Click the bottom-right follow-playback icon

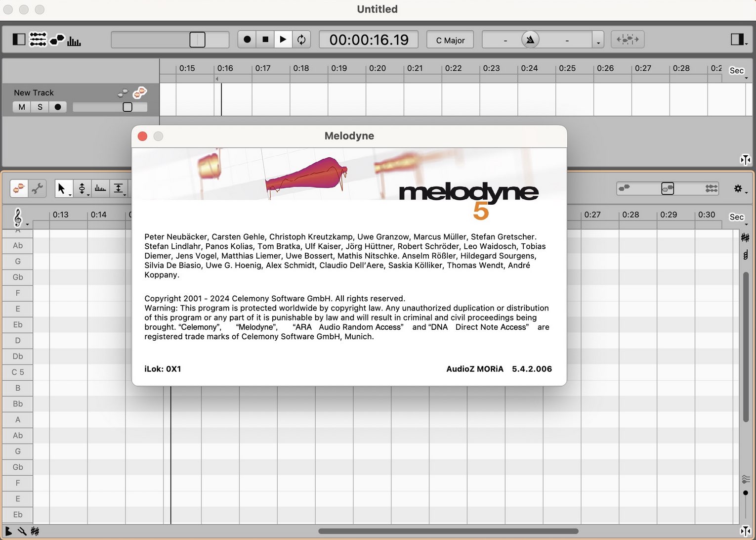coord(746,531)
